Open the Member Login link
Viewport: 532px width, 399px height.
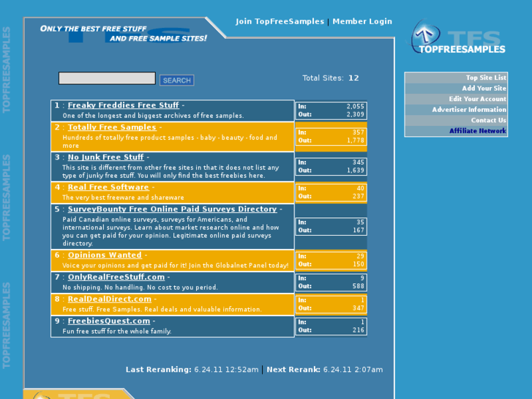pyautogui.click(x=362, y=21)
